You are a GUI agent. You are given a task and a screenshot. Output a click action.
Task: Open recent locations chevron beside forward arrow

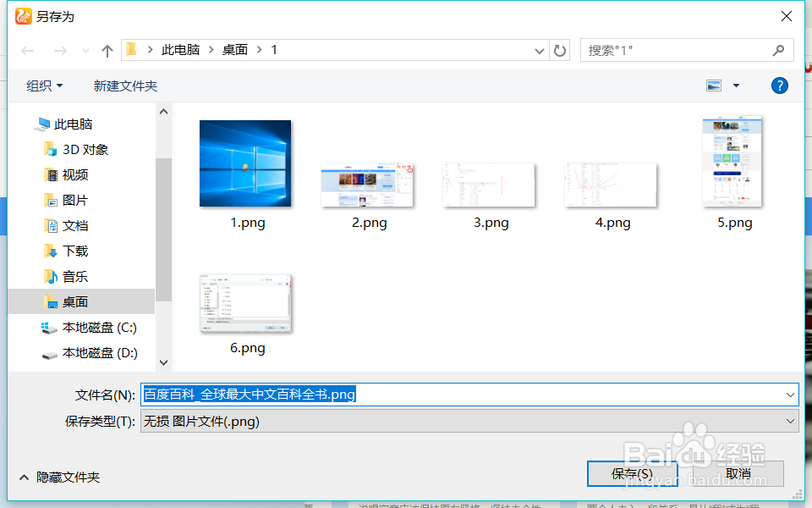coord(85,51)
